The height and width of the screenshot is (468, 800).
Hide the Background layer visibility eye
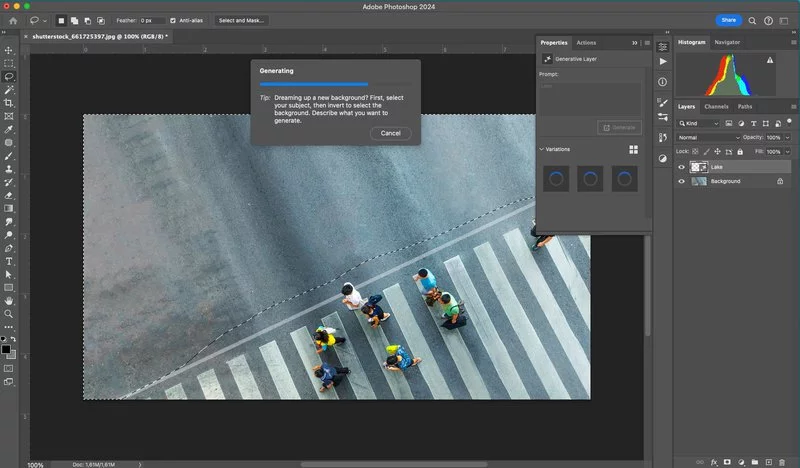tap(682, 182)
